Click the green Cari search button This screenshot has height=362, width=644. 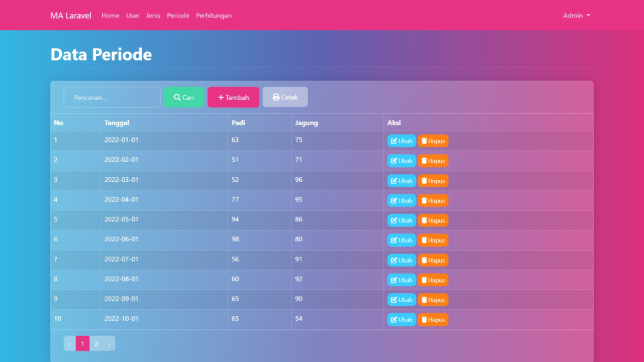[183, 97]
